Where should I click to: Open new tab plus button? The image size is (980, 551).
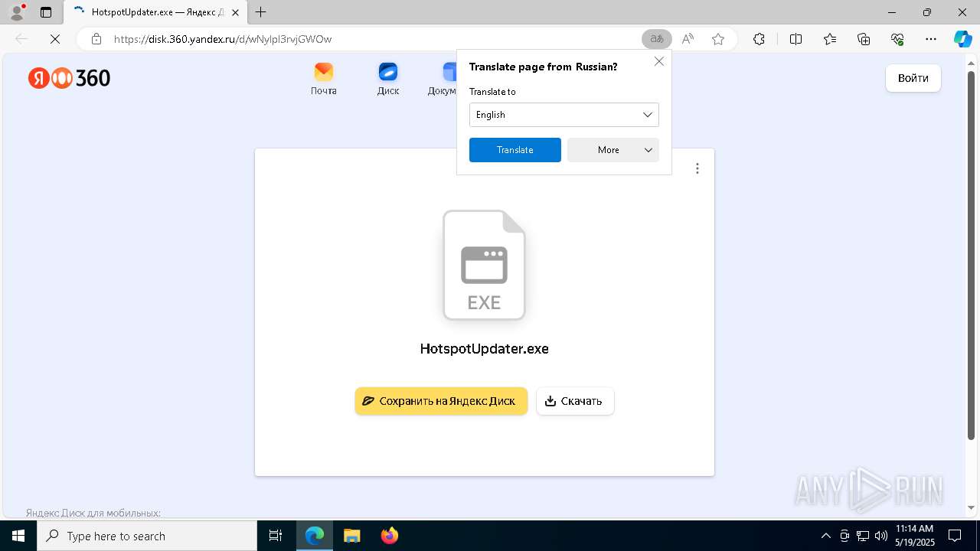pos(261,12)
